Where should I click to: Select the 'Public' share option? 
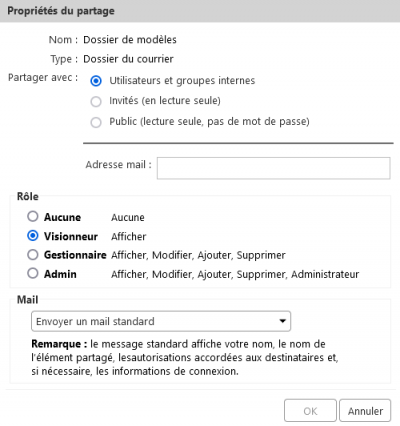pos(96,122)
